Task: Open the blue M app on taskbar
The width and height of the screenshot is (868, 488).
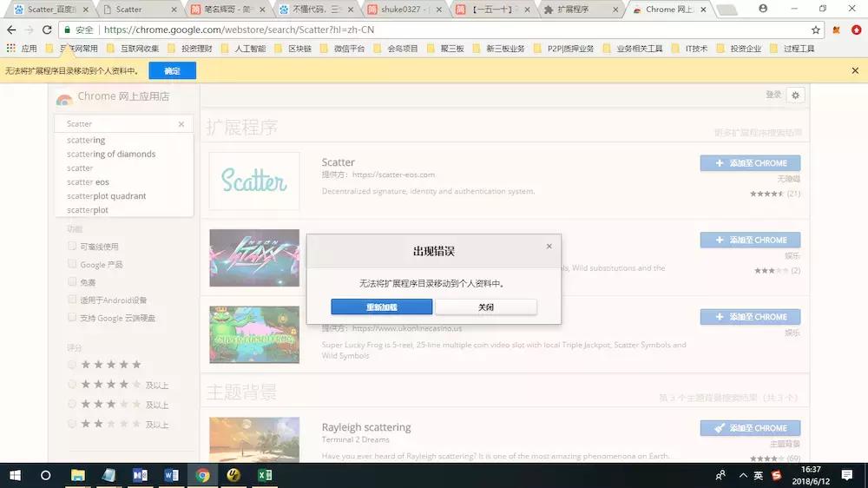Action: tap(140, 475)
